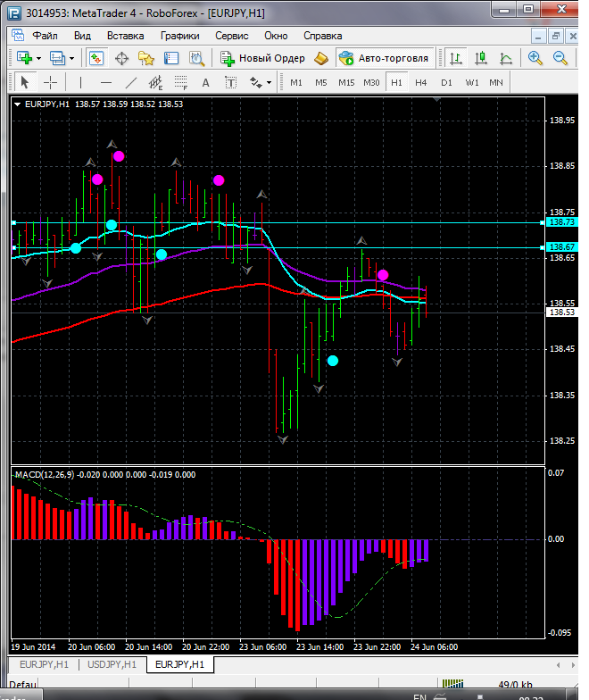The width and height of the screenshot is (589, 700).
Task: Switch to the USDJPY,H1 chart tab
Action: click(112, 664)
